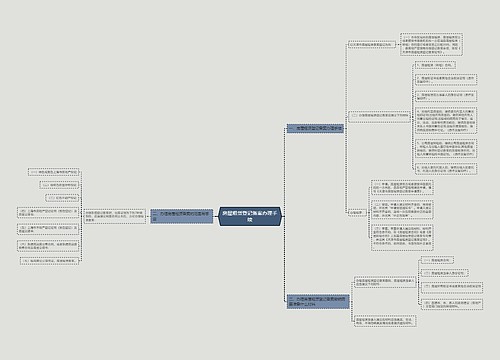
Task: Select the two-line leaf numbered 3、
Action: (446, 96)
